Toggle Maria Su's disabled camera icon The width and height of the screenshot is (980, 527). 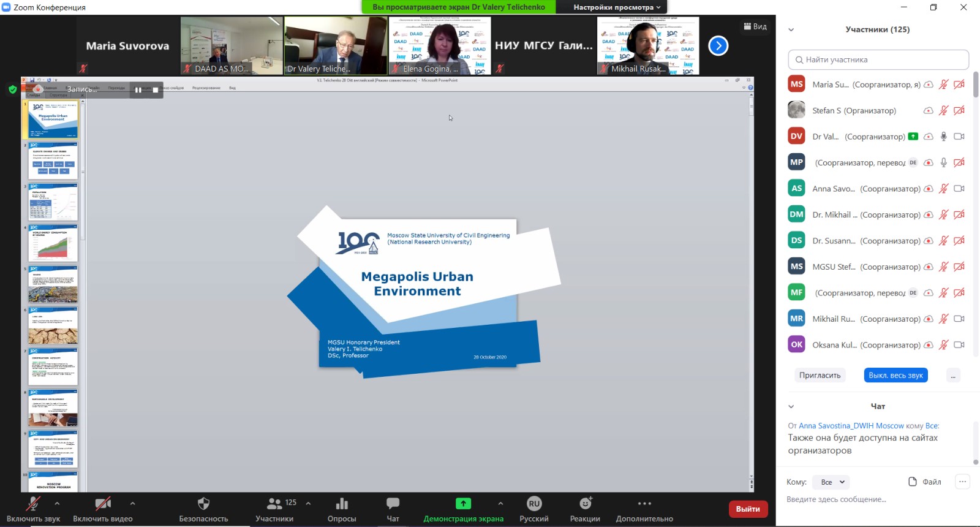pos(959,85)
